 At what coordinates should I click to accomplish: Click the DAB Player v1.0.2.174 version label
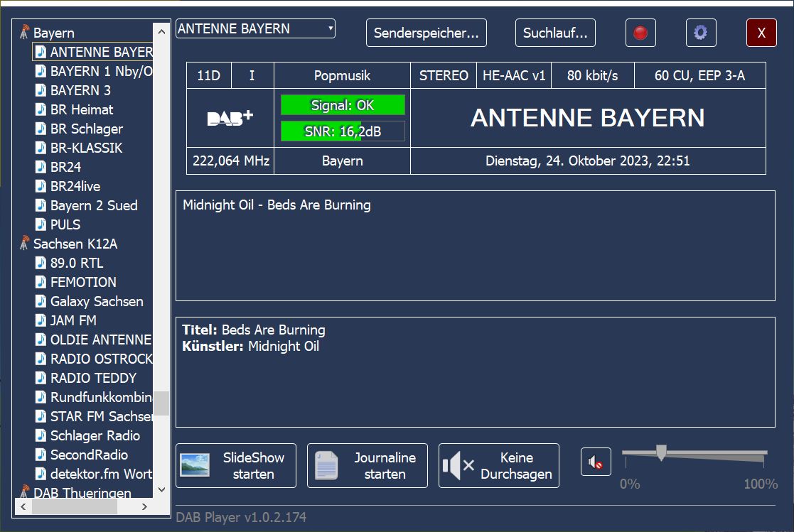point(241,517)
